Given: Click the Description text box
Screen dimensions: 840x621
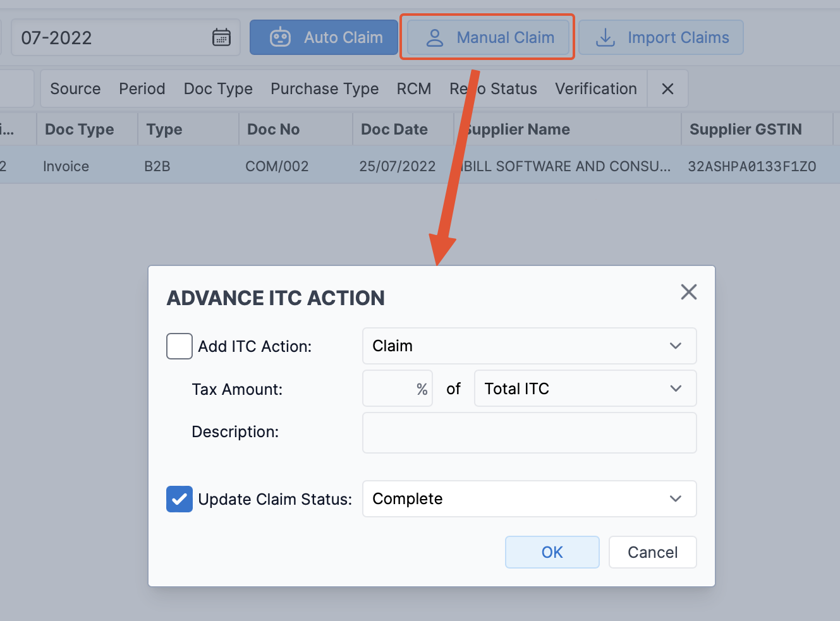Looking at the screenshot, I should (x=529, y=433).
